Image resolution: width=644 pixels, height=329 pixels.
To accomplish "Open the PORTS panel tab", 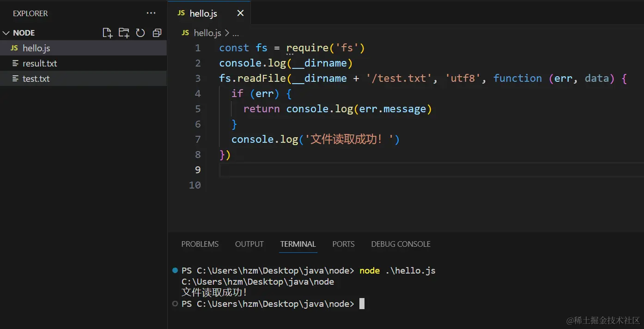I will pyautogui.click(x=344, y=244).
